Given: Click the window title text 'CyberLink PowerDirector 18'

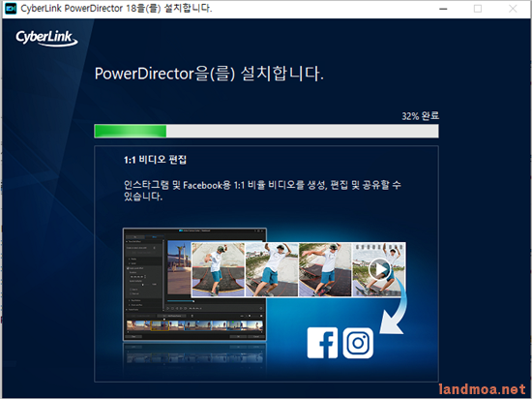Looking at the screenshot, I should point(78,9).
